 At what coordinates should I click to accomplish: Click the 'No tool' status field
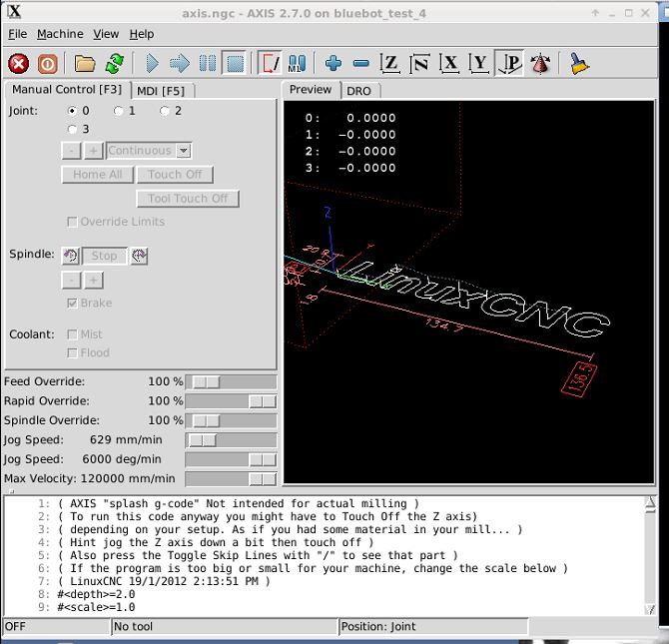225,626
